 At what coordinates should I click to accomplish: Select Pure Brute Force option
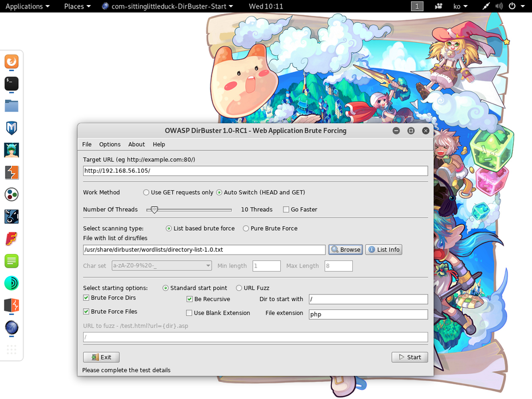point(246,228)
